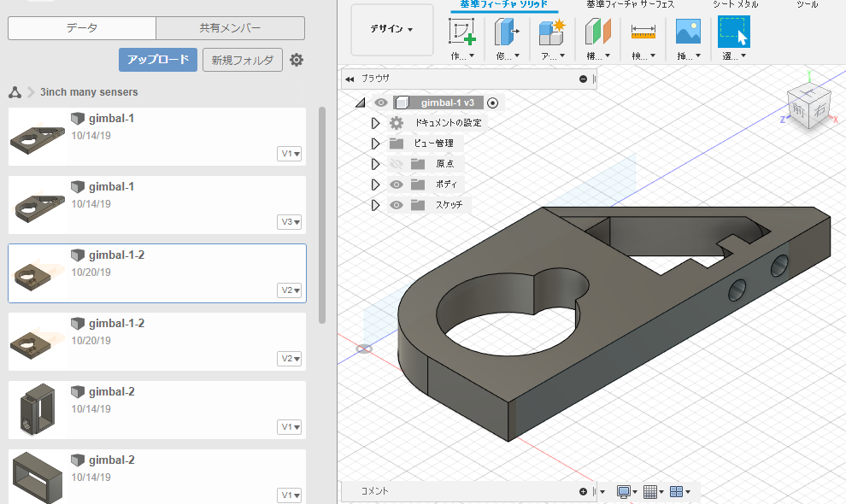Viewport: 846px width, 504px height.
Task: Click the top face of the ViewCube
Action: click(808, 93)
